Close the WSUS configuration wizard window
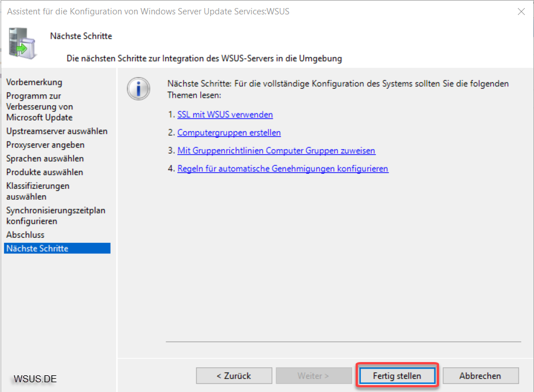Viewport: 534px width, 392px height. click(x=521, y=12)
